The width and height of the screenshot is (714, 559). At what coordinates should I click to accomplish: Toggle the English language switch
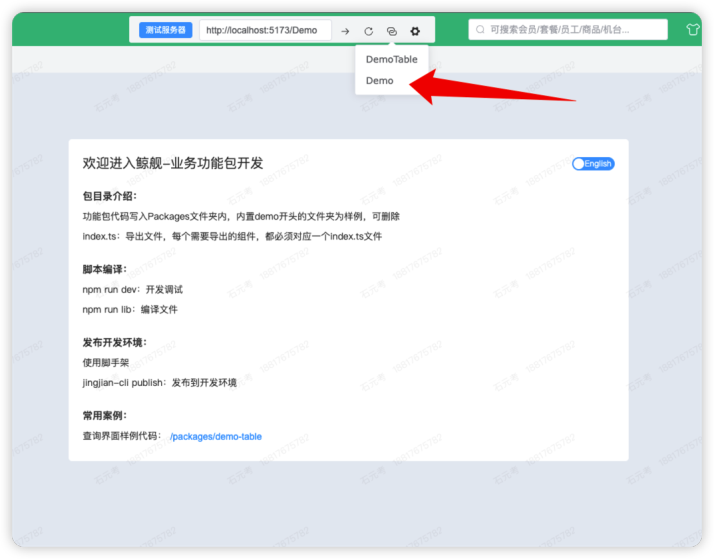593,164
